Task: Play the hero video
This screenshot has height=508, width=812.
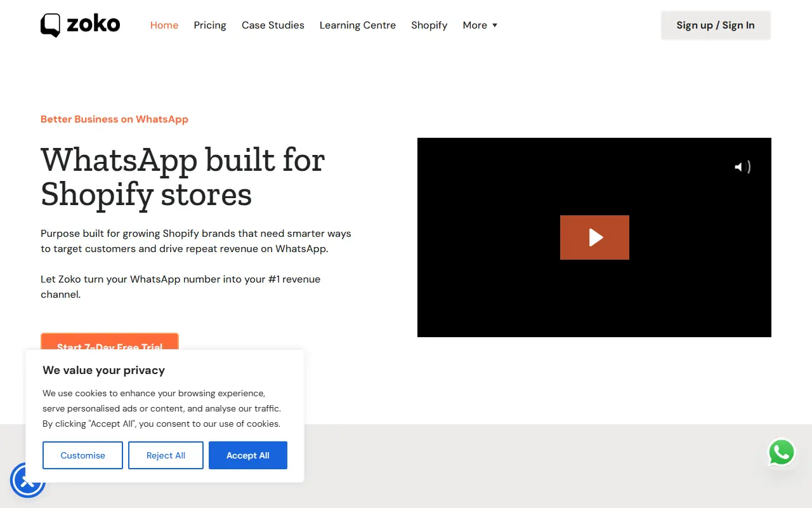Action: click(594, 237)
